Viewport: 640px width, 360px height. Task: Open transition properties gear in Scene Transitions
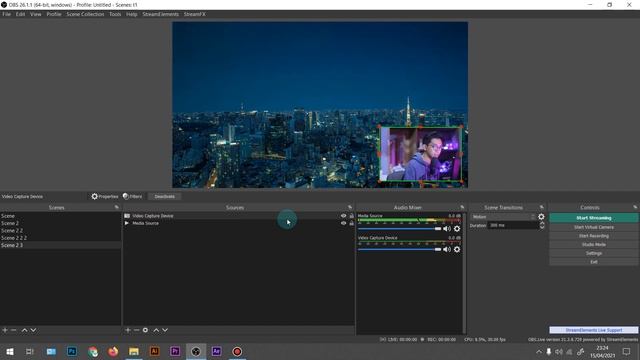[x=541, y=217]
